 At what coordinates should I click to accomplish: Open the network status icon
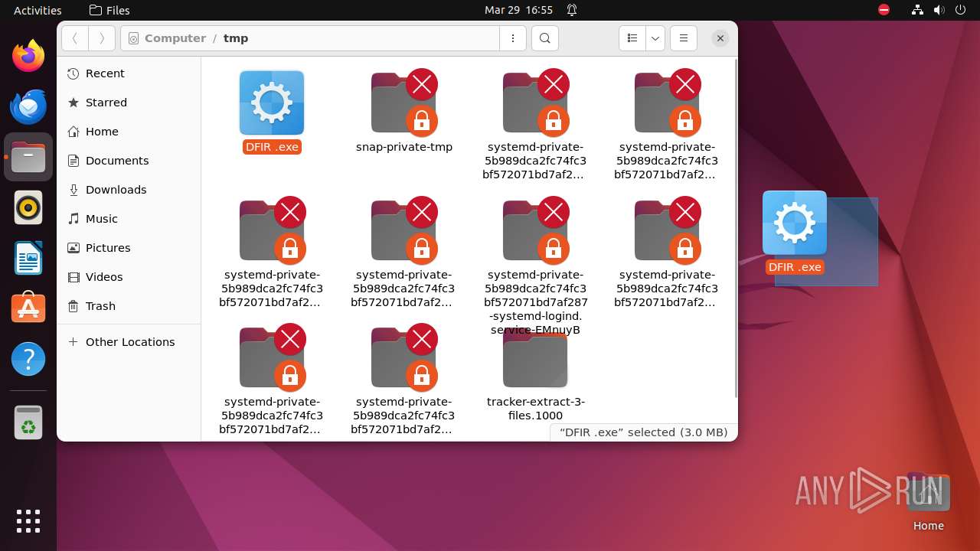tap(918, 10)
